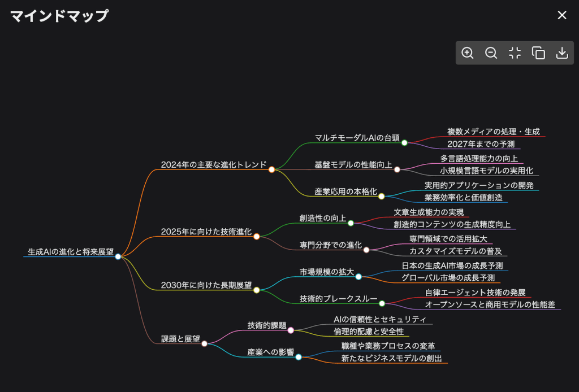579x392 pixels.
Task: Toggle children of 技術的ブレークスルー node
Action: [381, 302]
